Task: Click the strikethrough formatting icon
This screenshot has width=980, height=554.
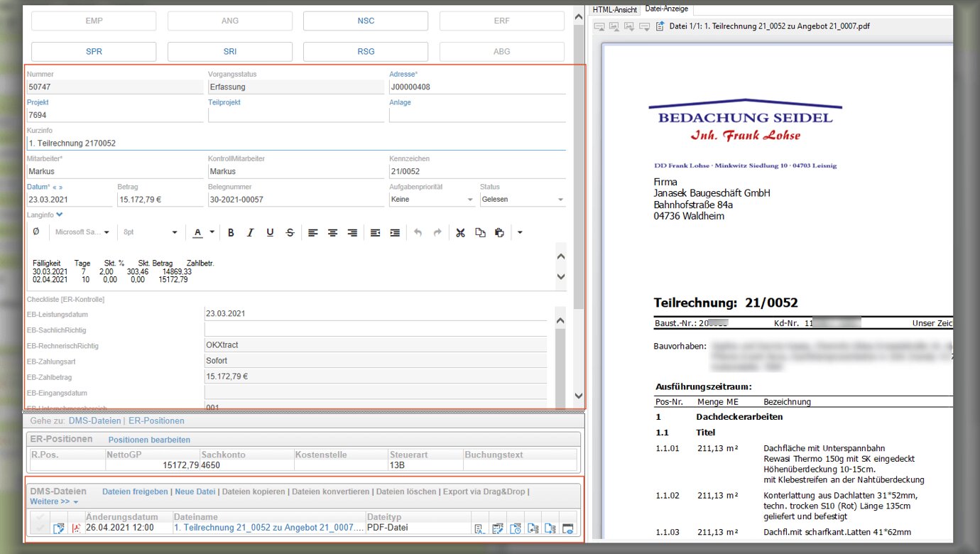Action: pos(290,232)
